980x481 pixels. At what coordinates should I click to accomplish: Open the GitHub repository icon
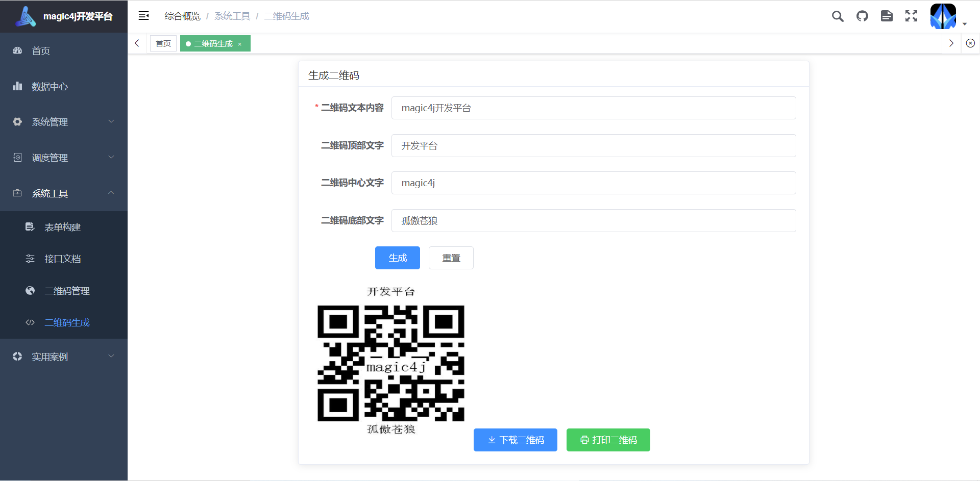(x=862, y=16)
